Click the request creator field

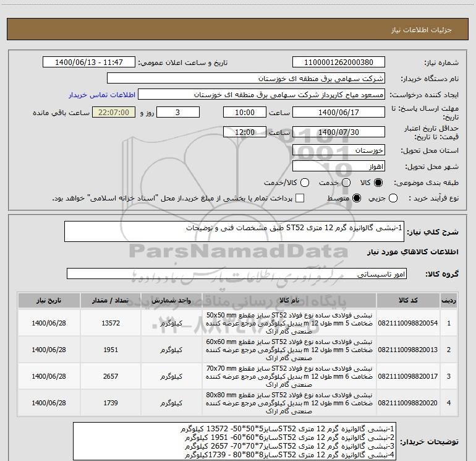pos(261,95)
